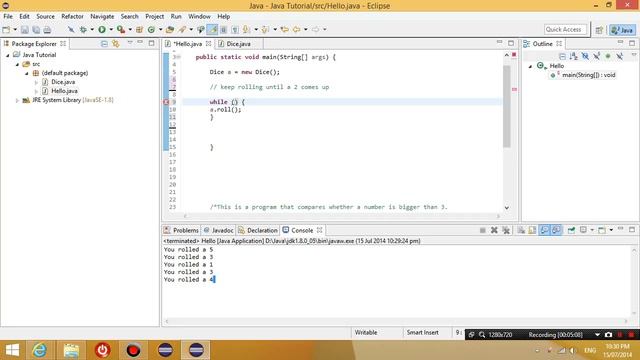Expand the JRE System Library node
This screenshot has width=640, height=360.
17,100
